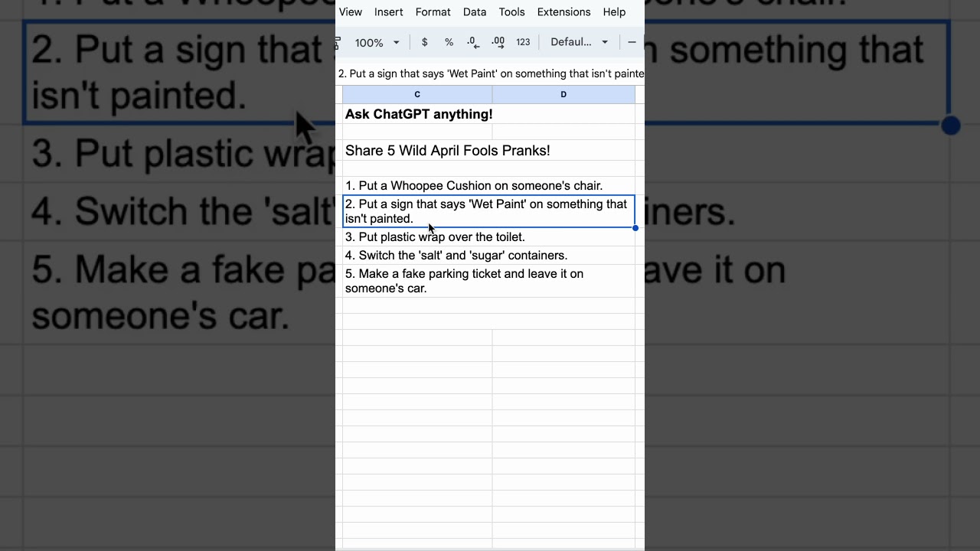The image size is (980, 551).
Task: Open the Help menu
Action: [x=614, y=12]
